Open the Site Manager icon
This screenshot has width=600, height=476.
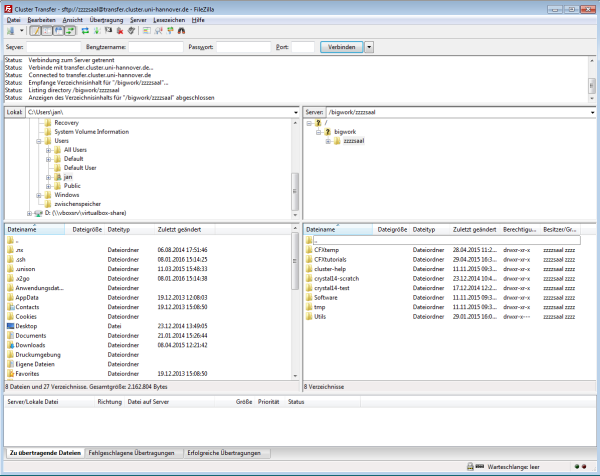click(x=10, y=31)
